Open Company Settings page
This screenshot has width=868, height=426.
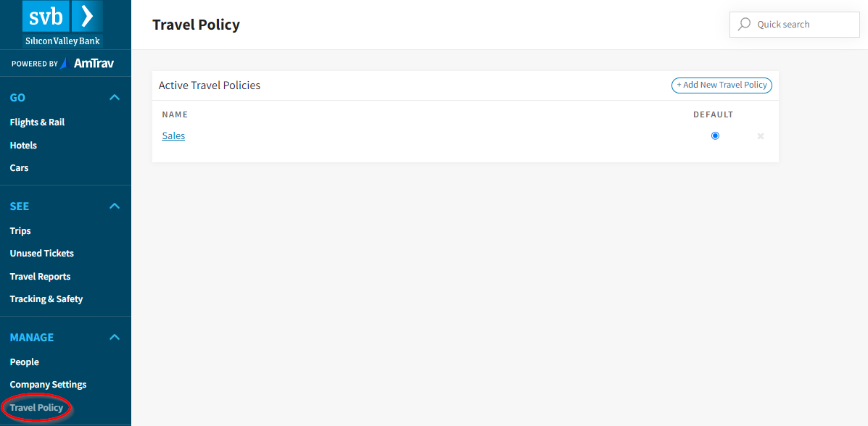click(48, 385)
